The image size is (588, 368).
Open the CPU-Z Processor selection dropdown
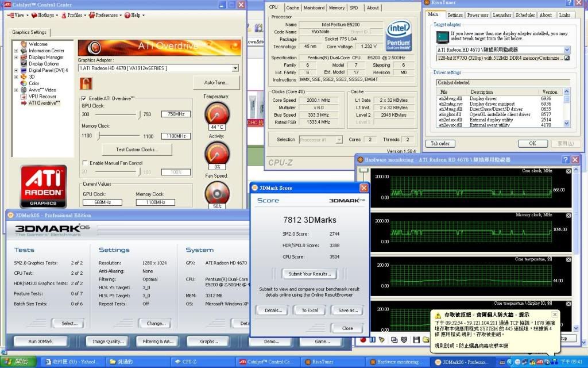point(339,140)
